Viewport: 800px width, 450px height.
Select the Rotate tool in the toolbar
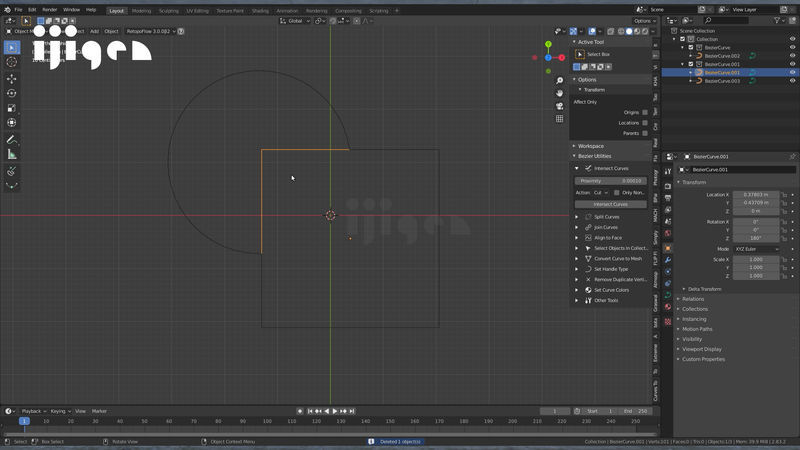click(12, 93)
